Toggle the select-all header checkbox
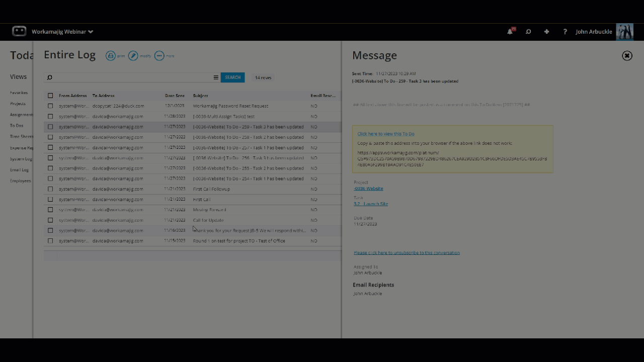The height and width of the screenshot is (362, 644). coord(50,96)
